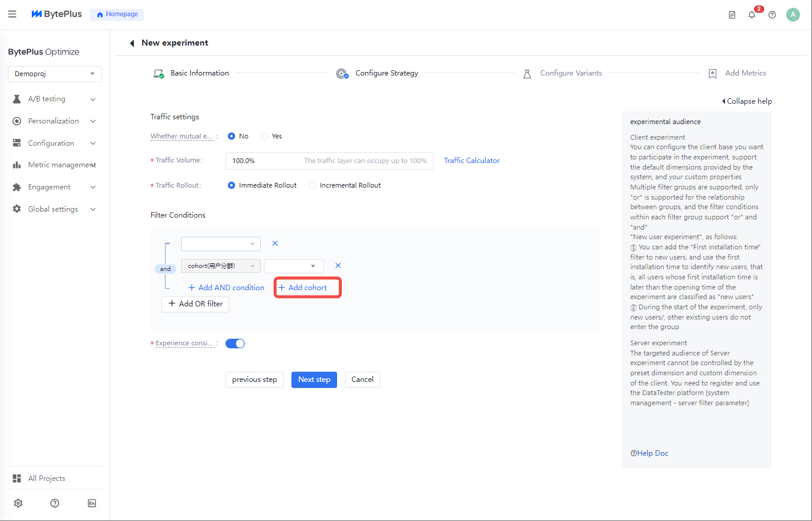Viewport: 812px width, 521px height.
Task: Expand the Configuration menu
Action: coord(93,143)
